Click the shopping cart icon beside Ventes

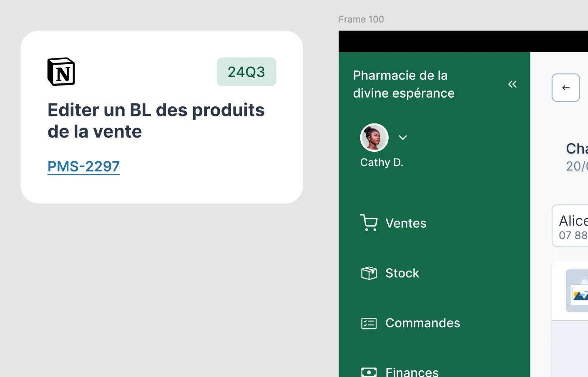click(x=369, y=223)
